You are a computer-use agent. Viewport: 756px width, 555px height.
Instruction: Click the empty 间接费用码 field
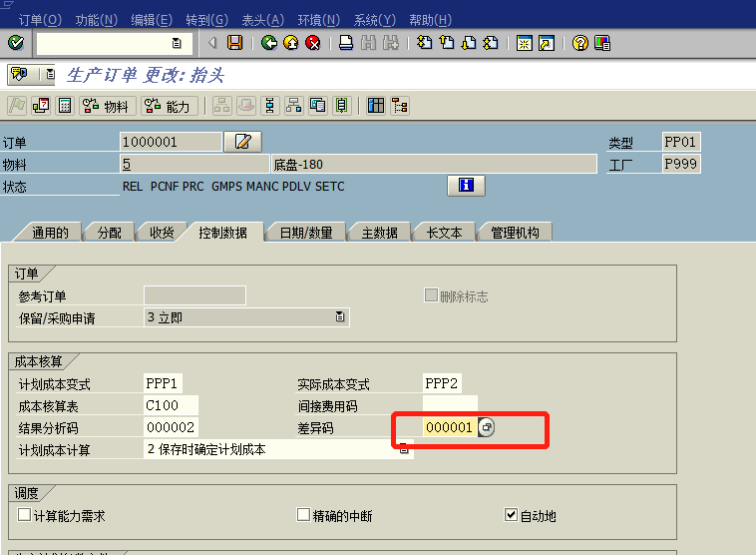pos(450,405)
